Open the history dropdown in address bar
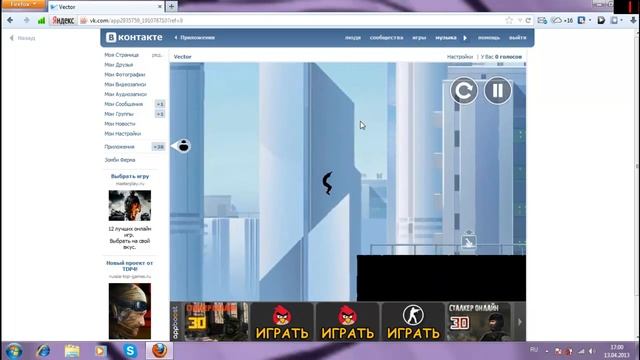 tap(520, 20)
